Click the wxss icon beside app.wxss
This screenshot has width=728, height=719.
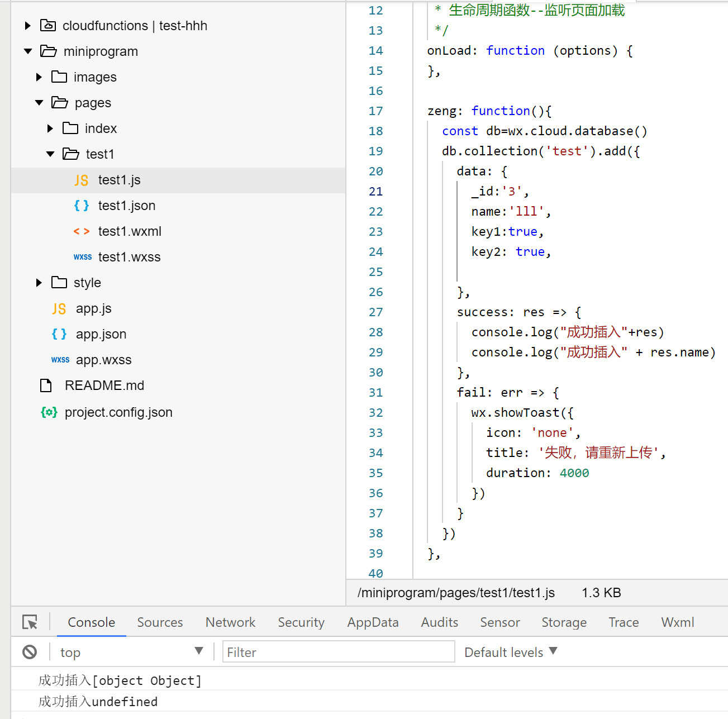click(60, 360)
